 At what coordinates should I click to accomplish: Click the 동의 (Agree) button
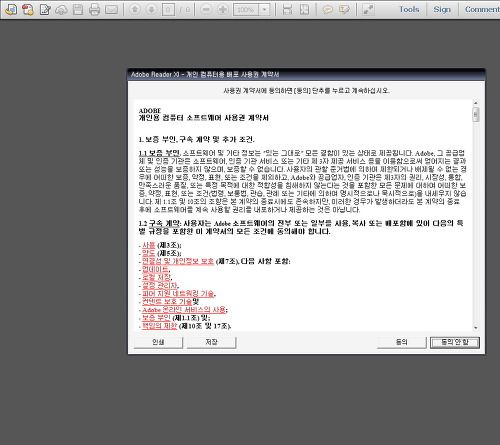coord(401,342)
